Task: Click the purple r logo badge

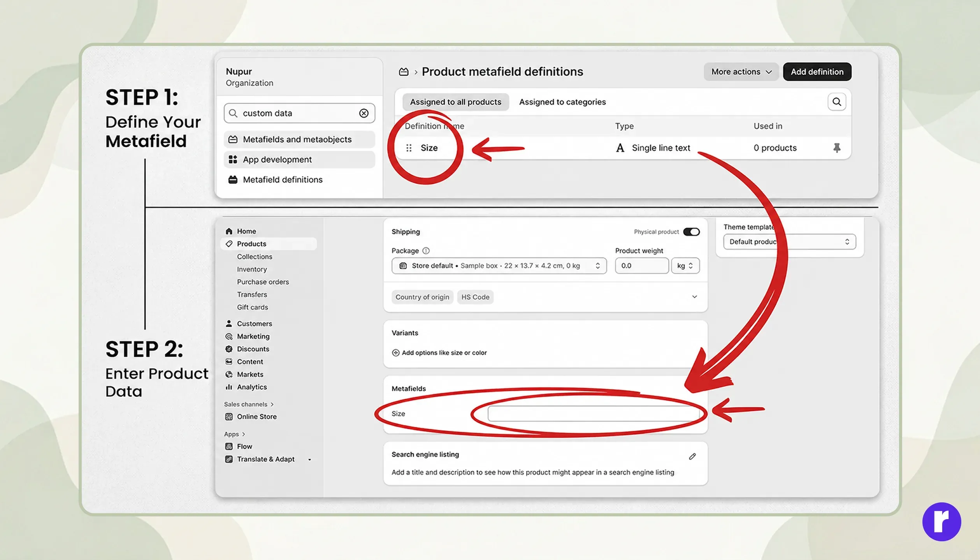Action: point(941,522)
